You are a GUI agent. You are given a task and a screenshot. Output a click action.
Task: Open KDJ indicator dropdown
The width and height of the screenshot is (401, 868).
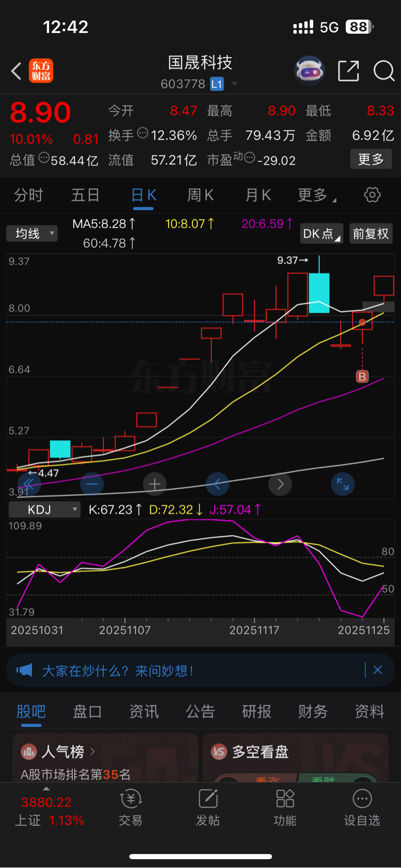45,509
